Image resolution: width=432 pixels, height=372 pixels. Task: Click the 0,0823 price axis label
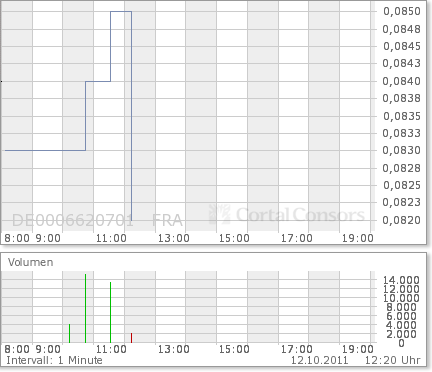click(402, 202)
